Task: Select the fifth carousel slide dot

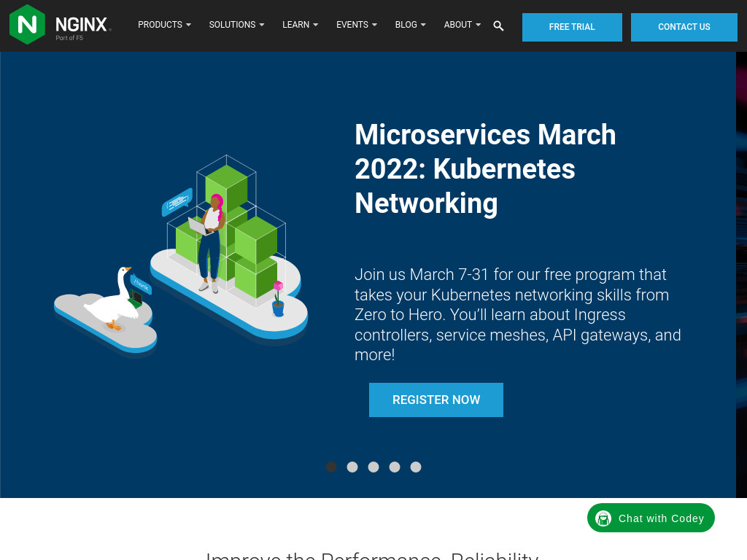Action: coord(416,467)
